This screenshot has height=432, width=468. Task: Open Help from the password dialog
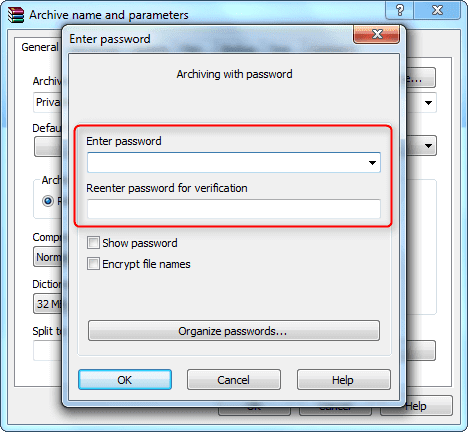344,380
